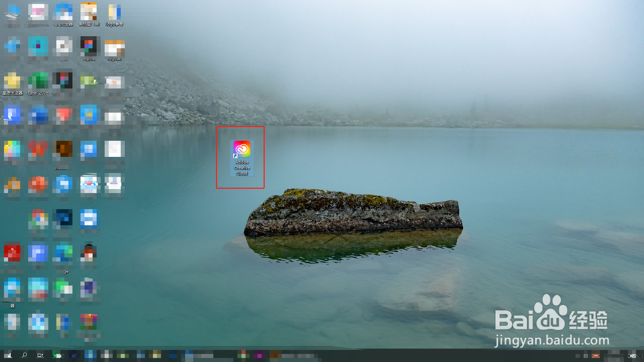
Task: Open the logo.ai file on desktop
Action: 114,48
